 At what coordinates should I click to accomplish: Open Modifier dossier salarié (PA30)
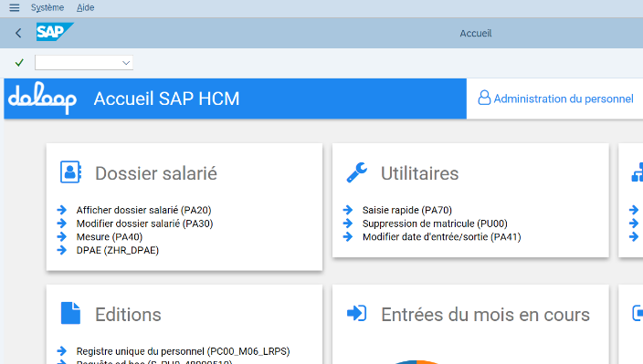pos(144,224)
